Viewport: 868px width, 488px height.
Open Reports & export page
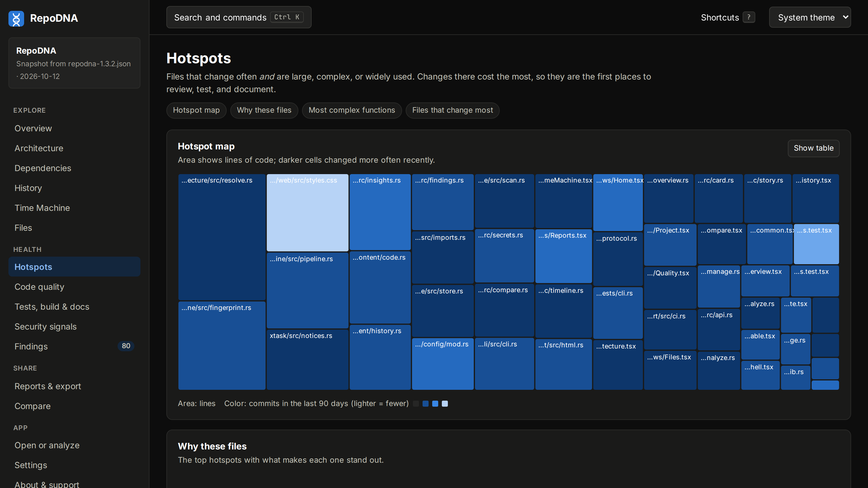pyautogui.click(x=74, y=386)
